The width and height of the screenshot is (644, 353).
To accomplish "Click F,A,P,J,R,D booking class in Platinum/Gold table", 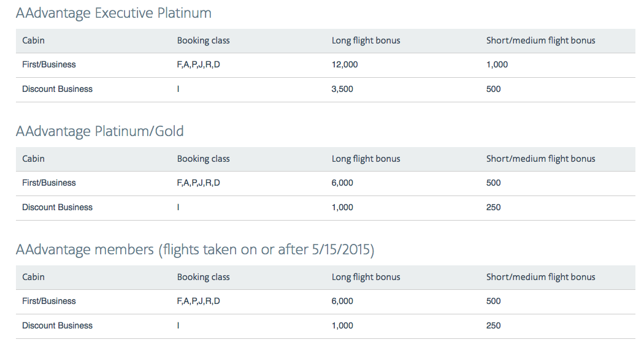I will (x=198, y=183).
